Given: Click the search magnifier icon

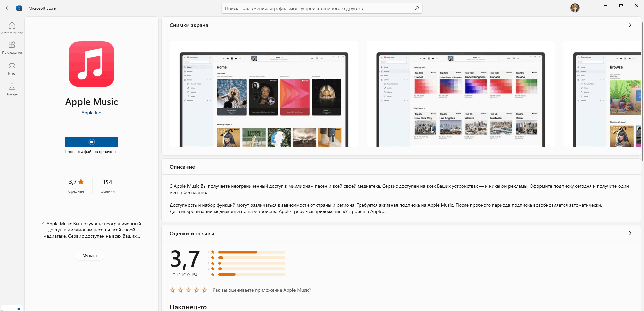Looking at the screenshot, I should (417, 8).
